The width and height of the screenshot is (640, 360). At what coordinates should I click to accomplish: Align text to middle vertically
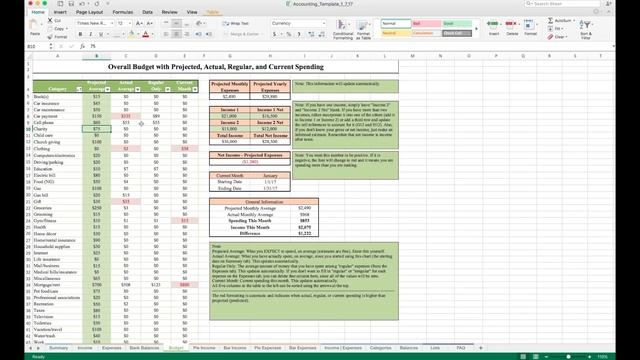[x=176, y=23]
